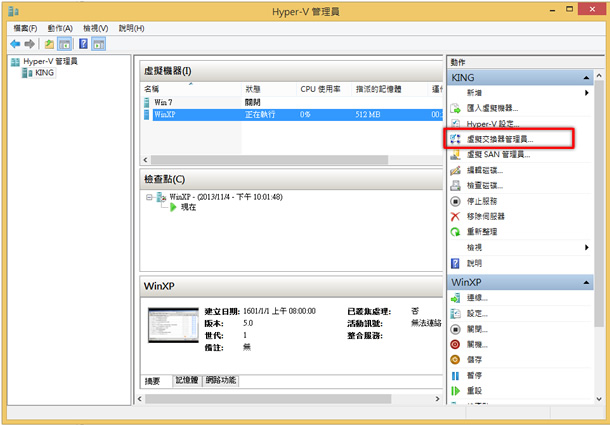
Task: Click center pane bottom scroll right arrow
Action: (437, 399)
